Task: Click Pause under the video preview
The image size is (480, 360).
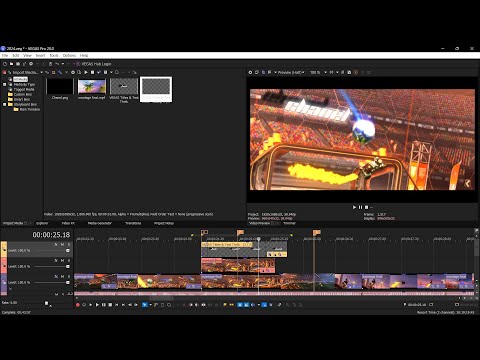Action: click(x=360, y=207)
